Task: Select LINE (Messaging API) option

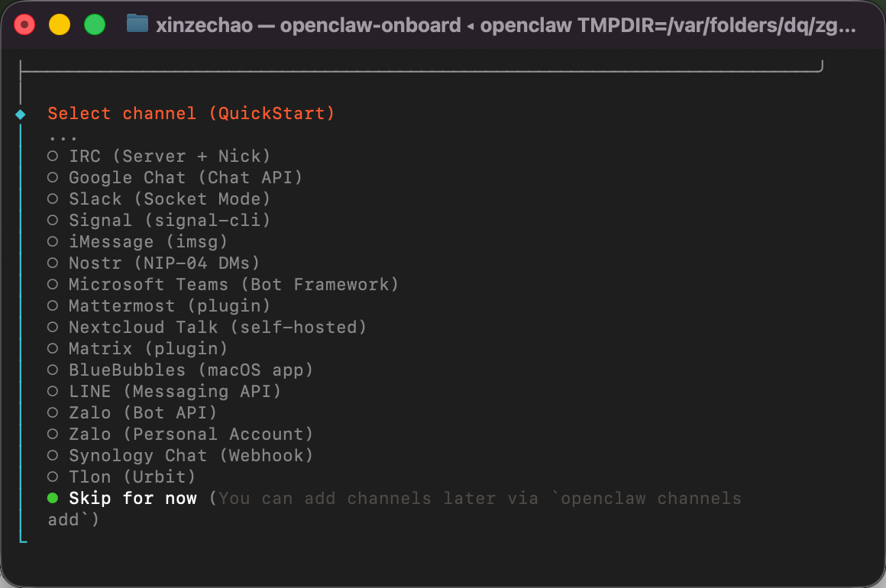Action: pos(164,392)
